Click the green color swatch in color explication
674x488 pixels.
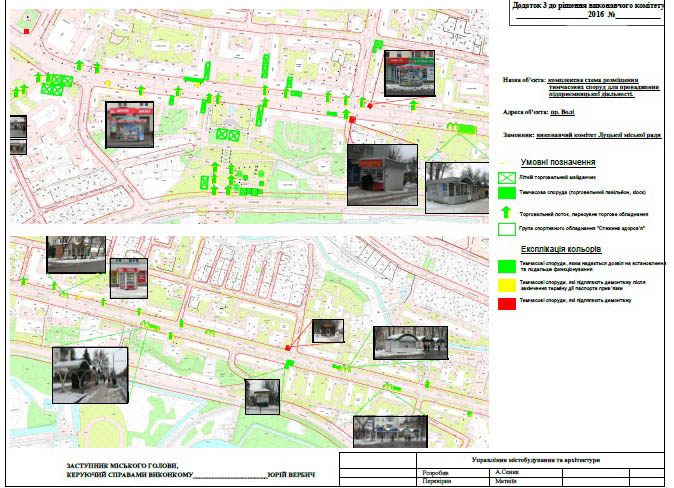(507, 265)
